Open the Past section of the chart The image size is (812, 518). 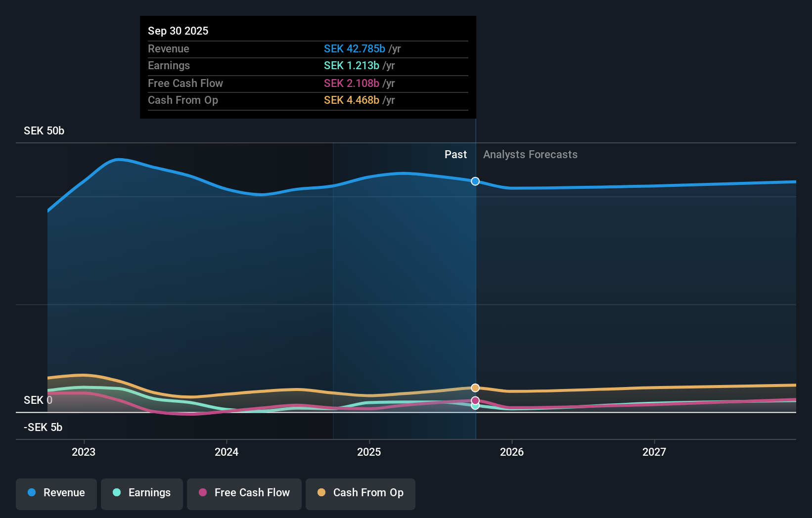(x=455, y=154)
